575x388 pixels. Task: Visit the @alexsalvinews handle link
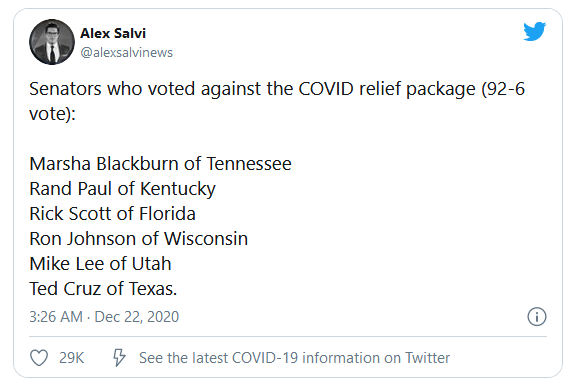(x=127, y=52)
